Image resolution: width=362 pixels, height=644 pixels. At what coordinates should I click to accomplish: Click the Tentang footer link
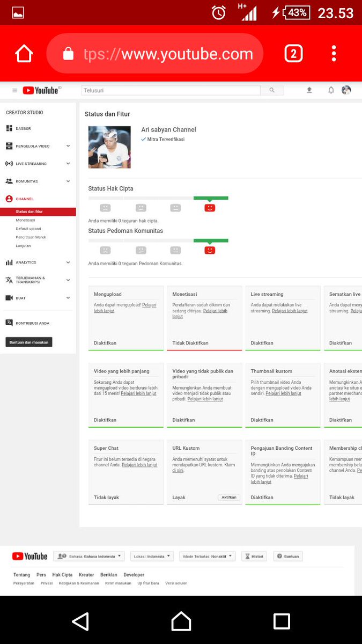tap(22, 575)
